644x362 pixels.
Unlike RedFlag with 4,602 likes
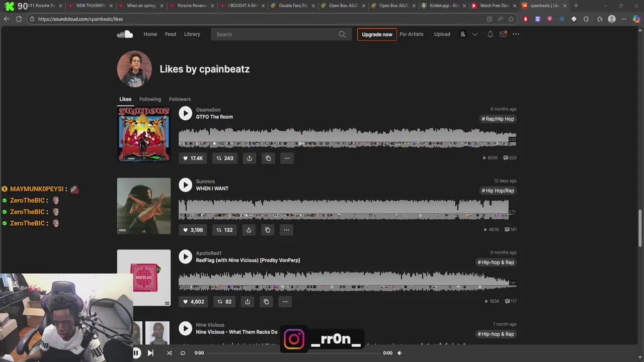[x=193, y=302]
